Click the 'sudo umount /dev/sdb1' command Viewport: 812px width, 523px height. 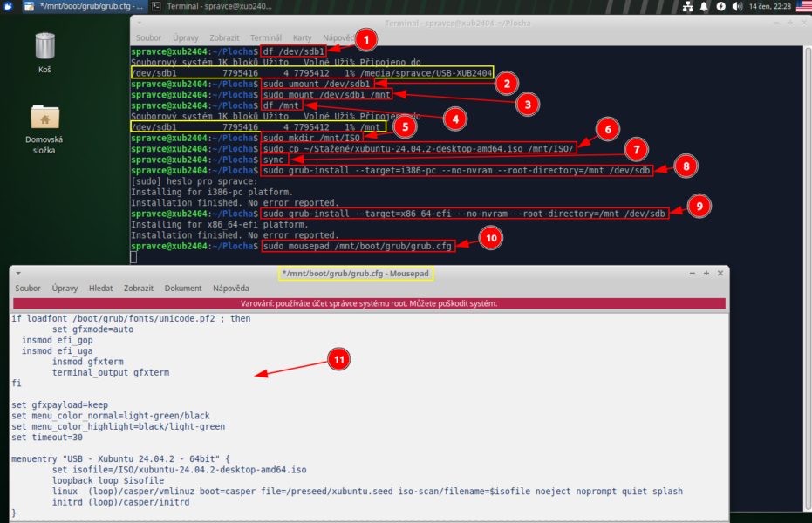point(317,84)
